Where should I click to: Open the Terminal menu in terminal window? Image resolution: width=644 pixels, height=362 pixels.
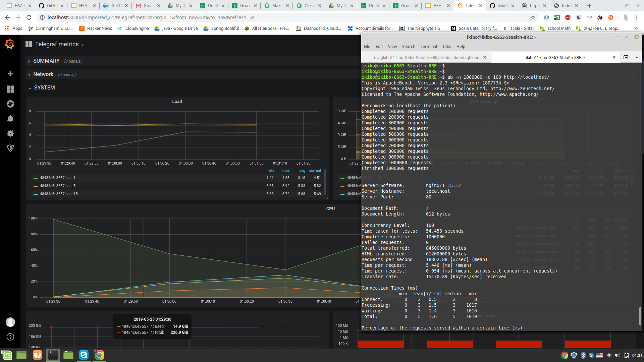[x=429, y=47]
